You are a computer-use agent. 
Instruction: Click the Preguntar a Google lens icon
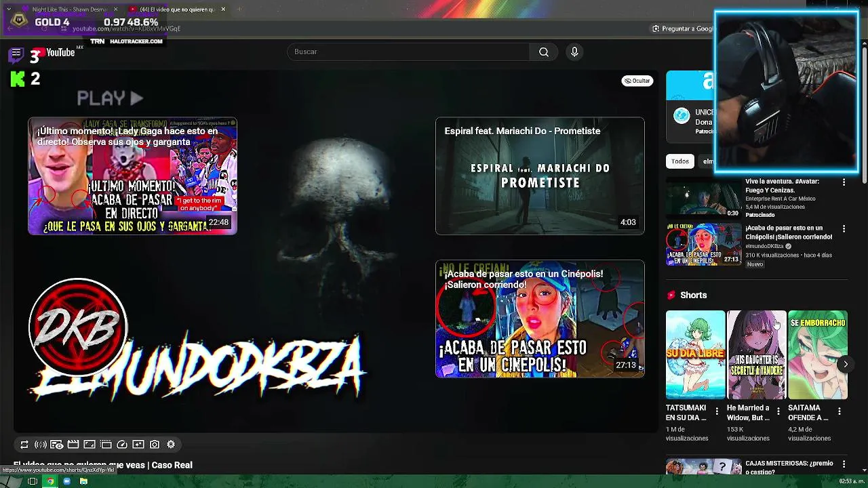click(x=656, y=28)
